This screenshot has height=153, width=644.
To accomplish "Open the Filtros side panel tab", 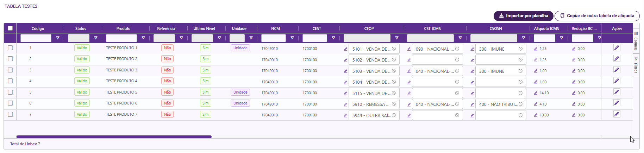I will [x=636, y=65].
